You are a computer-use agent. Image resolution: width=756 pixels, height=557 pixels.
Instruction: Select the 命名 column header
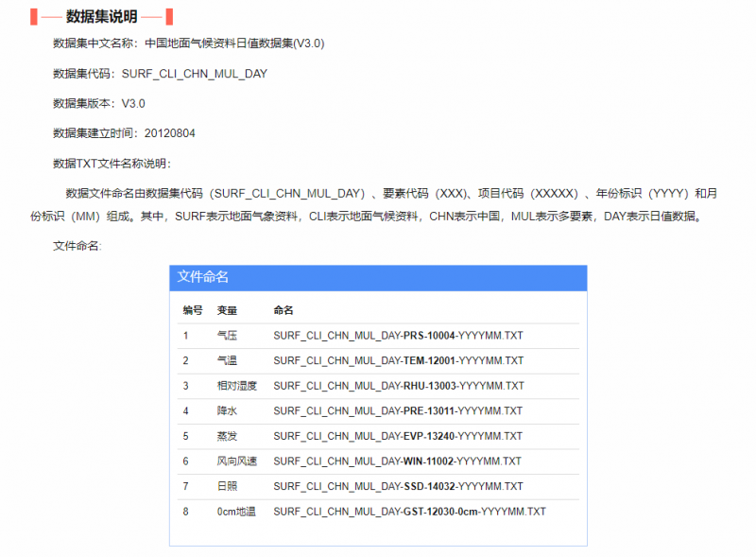(283, 310)
